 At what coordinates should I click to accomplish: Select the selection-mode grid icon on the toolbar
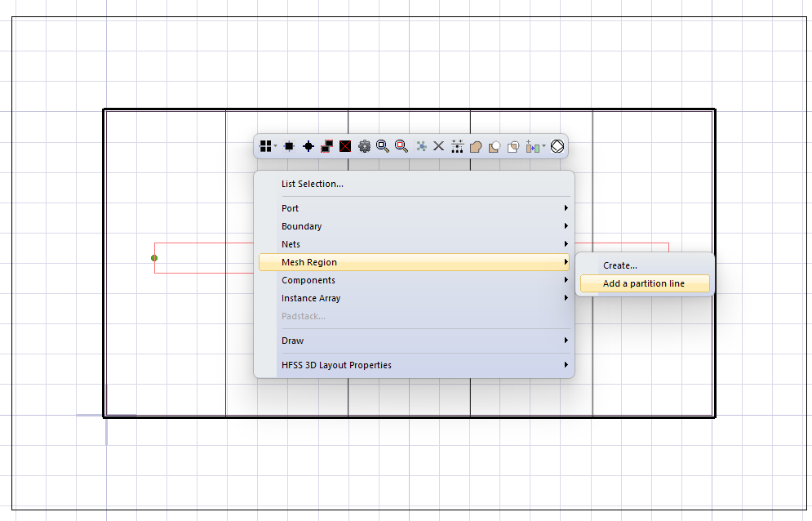264,145
